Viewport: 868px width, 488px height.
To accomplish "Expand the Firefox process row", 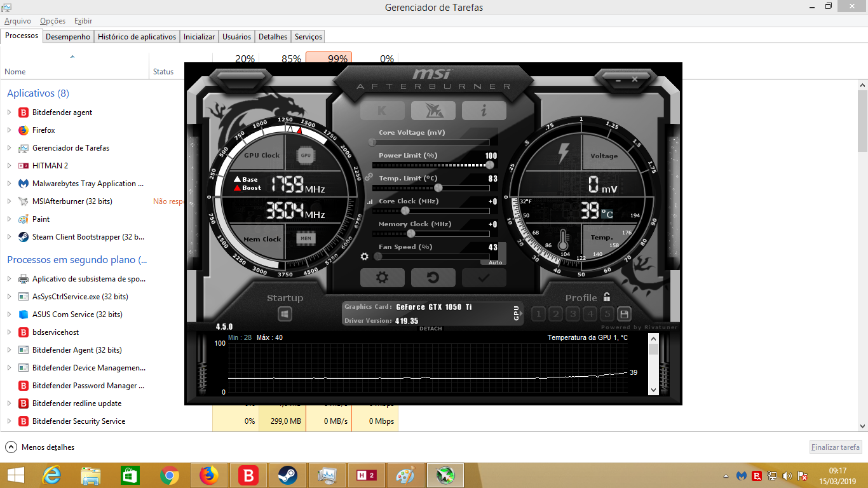I will coord(9,130).
